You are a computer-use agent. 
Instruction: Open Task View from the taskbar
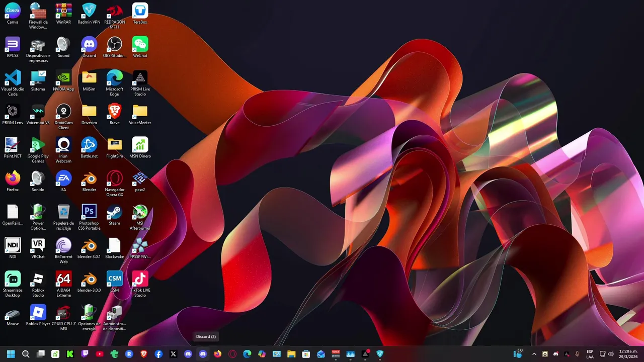pos(41,354)
